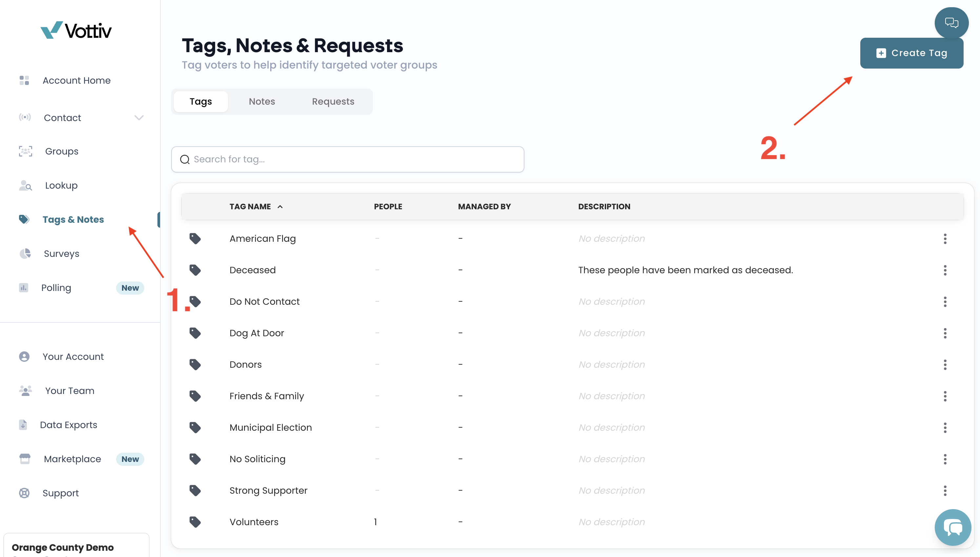Click the Support lifebuoy icon
The image size is (980, 557).
24,493
